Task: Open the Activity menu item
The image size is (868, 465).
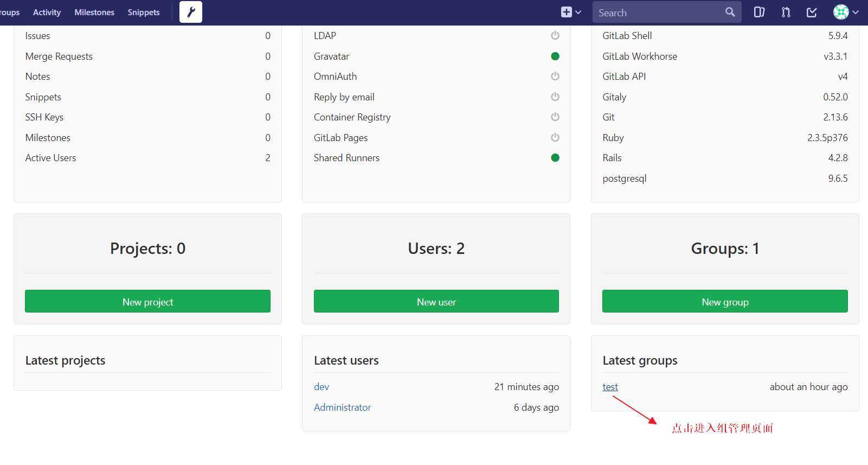Action: [x=47, y=12]
